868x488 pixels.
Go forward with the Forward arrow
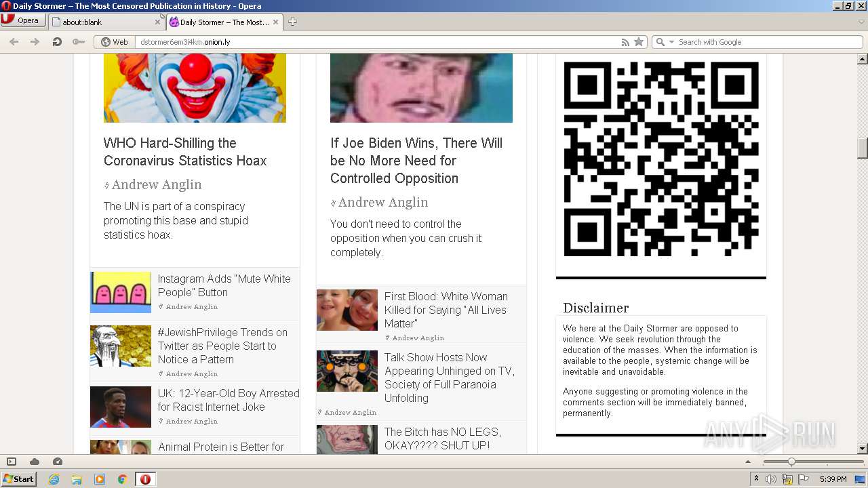coord(35,42)
